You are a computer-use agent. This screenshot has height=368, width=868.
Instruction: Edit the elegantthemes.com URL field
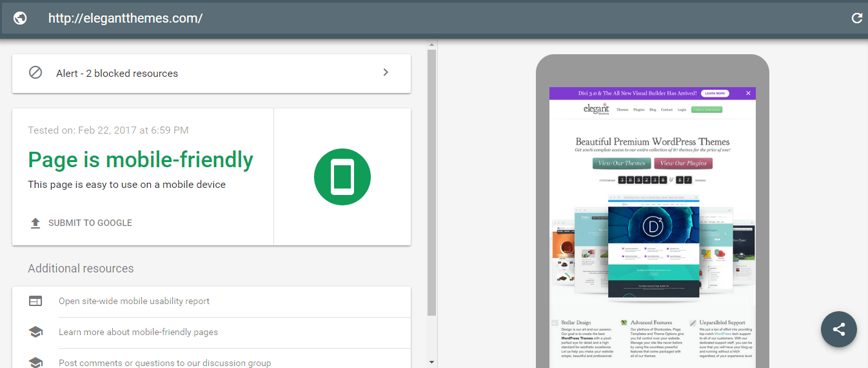[x=126, y=18]
